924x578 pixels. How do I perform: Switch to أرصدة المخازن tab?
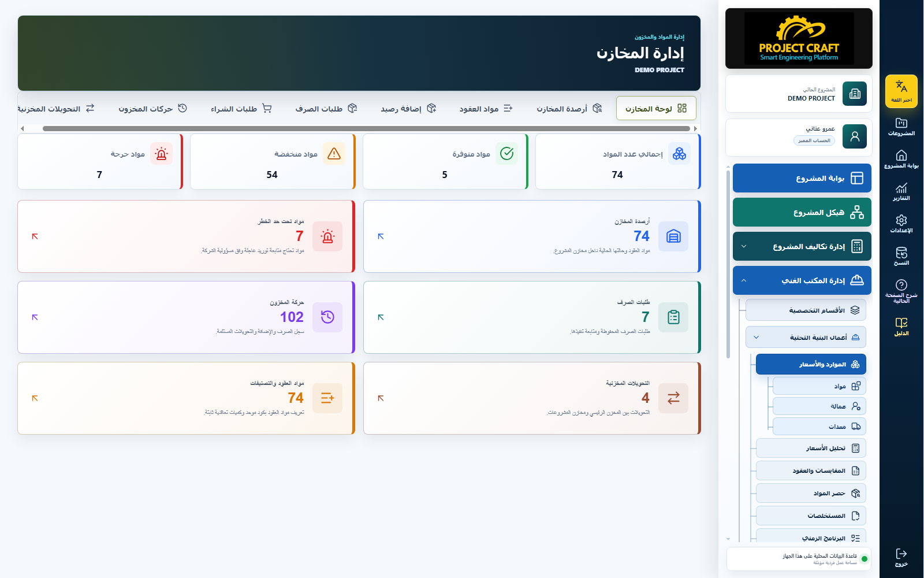[569, 108]
